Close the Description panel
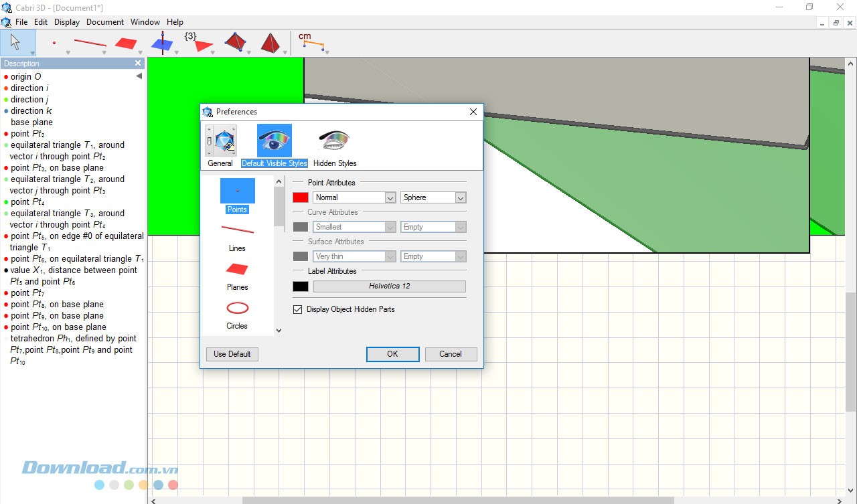 point(138,64)
